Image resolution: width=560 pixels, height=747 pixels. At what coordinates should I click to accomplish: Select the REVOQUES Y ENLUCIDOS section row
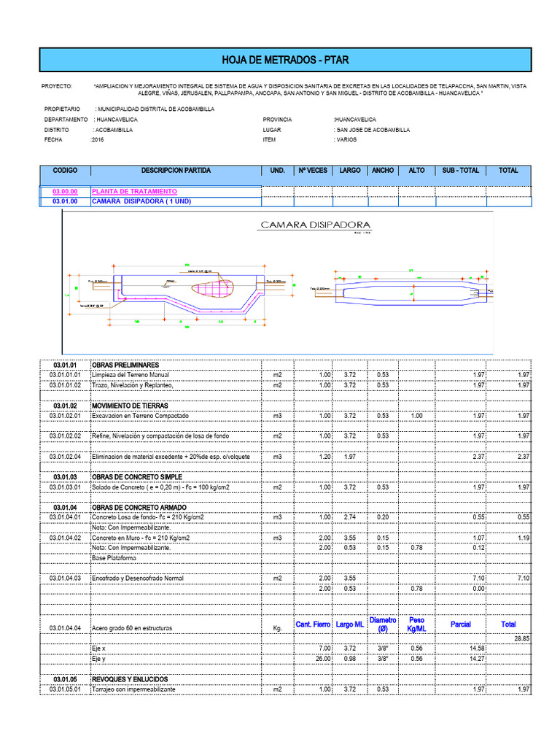(x=285, y=679)
